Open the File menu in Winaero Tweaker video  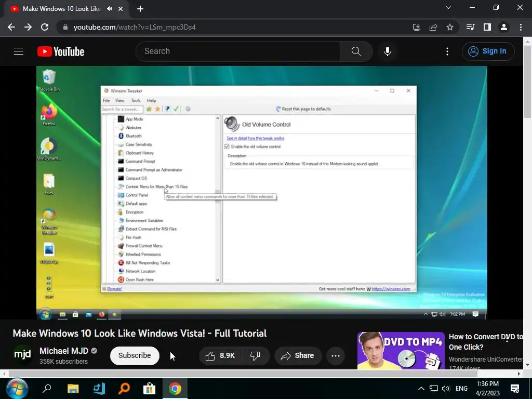(x=106, y=100)
